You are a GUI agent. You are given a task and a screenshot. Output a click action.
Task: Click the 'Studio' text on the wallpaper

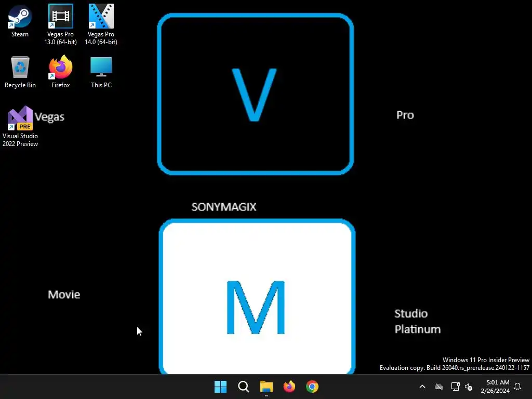pos(411,313)
